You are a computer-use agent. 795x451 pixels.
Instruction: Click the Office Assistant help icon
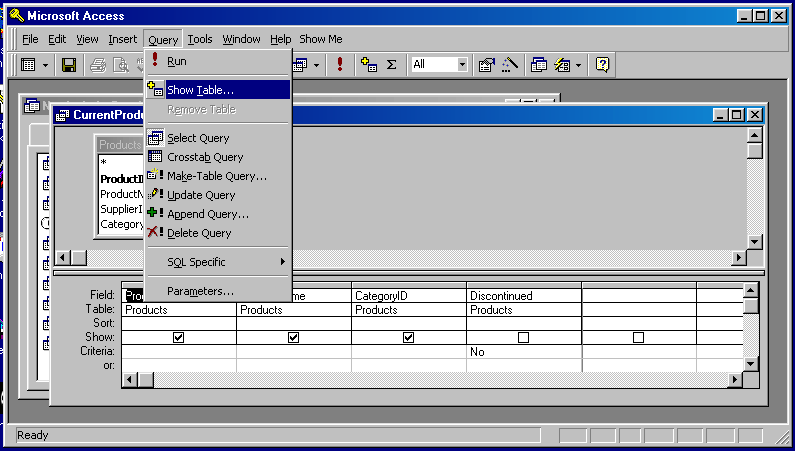pyautogui.click(x=602, y=64)
